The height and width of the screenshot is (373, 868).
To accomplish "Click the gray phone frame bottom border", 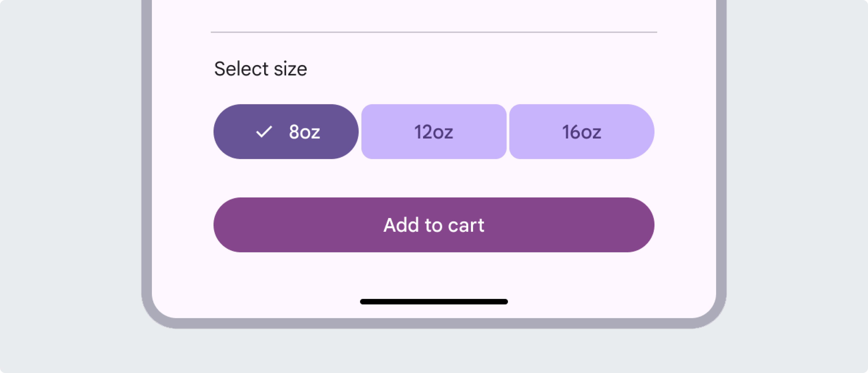I will [x=434, y=323].
